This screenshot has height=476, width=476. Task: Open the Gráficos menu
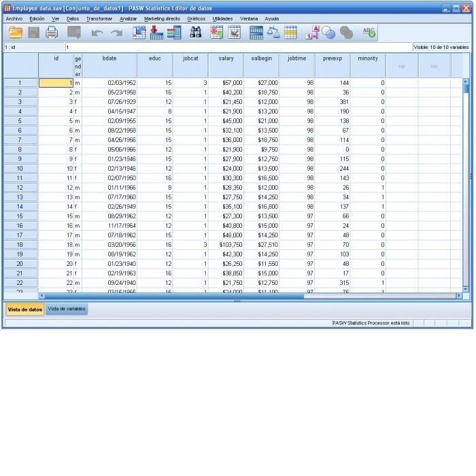pos(197,18)
